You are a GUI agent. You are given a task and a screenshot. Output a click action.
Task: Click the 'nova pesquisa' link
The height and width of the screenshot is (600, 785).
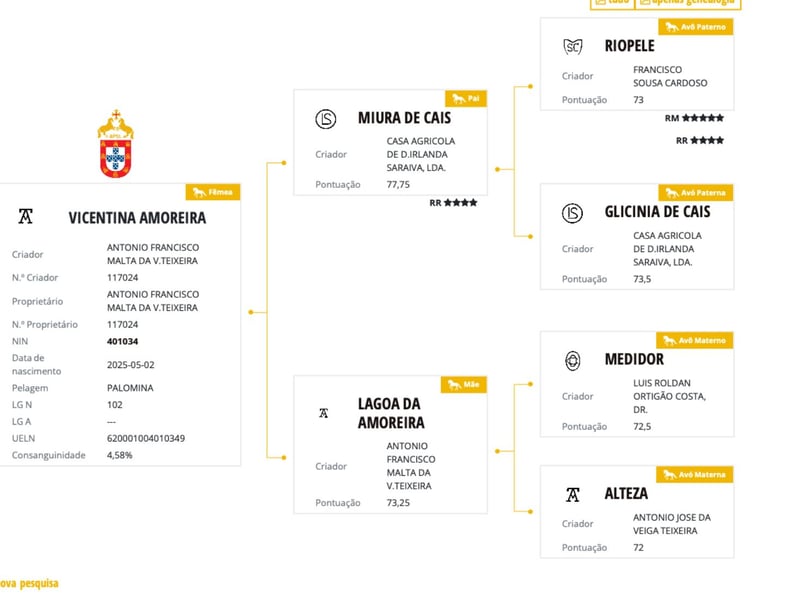click(x=29, y=583)
